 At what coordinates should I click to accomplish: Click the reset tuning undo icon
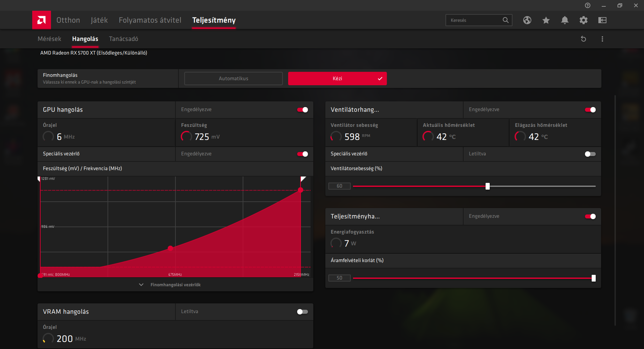click(584, 39)
